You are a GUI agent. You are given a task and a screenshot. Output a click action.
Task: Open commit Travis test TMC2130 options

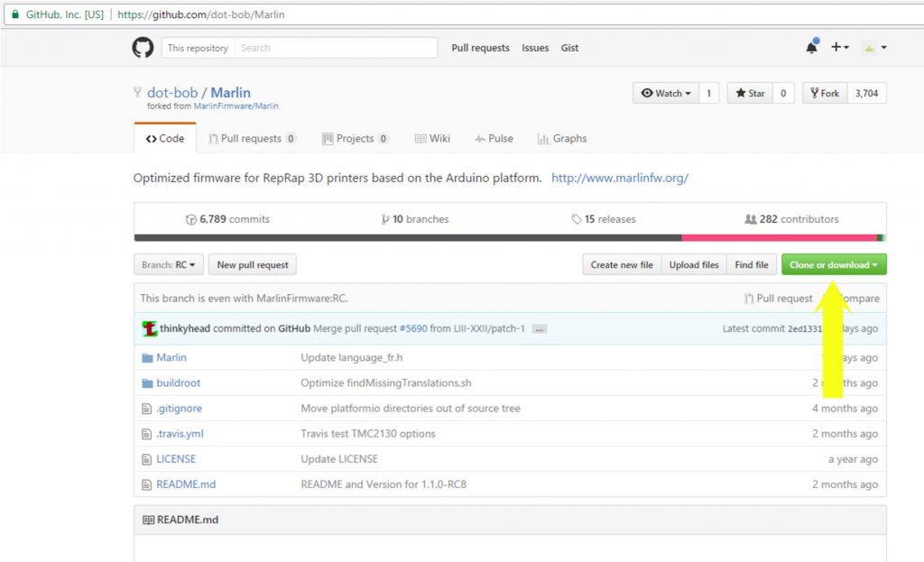(x=368, y=434)
